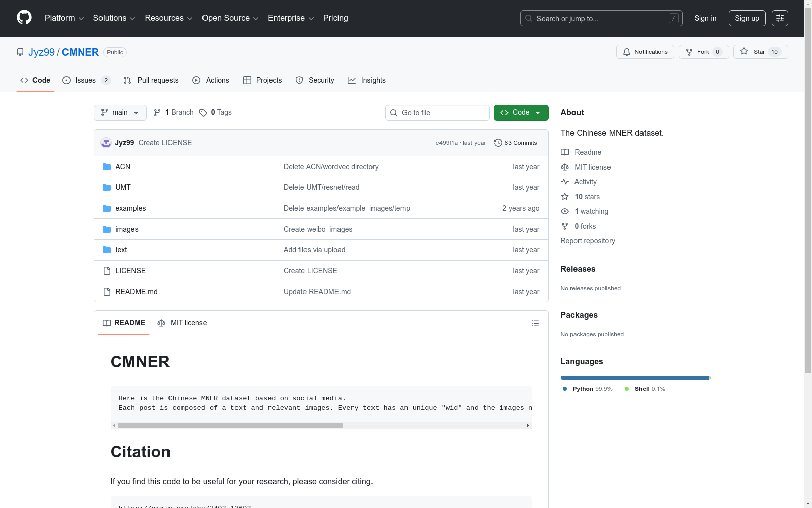Expand the Solutions menu

114,18
